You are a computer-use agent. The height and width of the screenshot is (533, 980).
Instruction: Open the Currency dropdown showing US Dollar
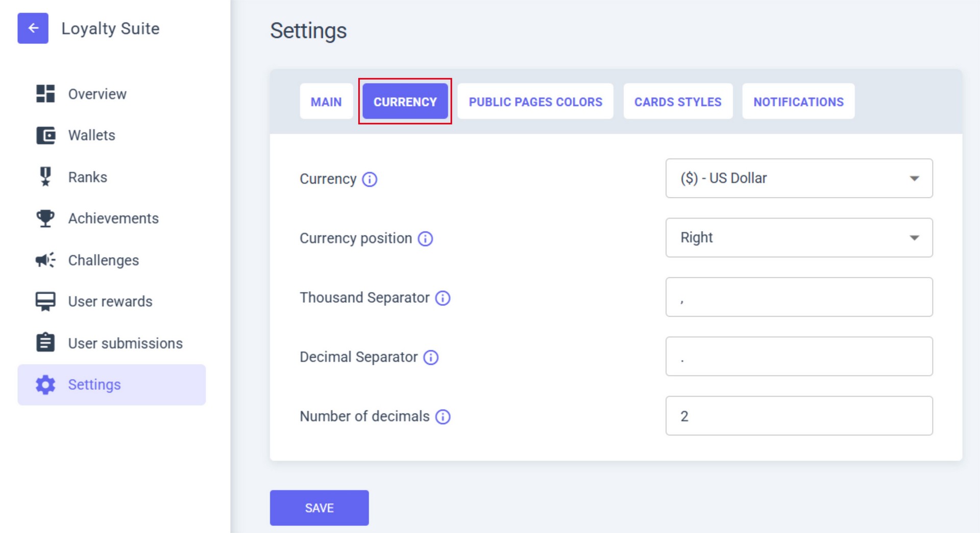(799, 178)
